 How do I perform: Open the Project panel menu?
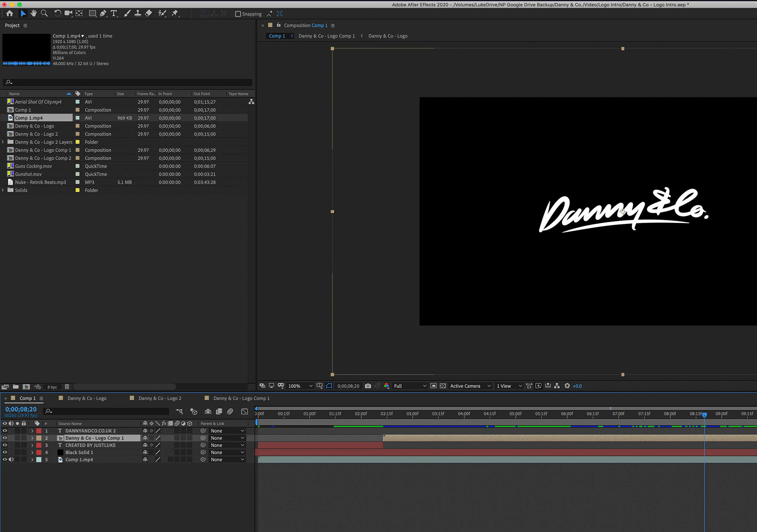click(x=25, y=25)
